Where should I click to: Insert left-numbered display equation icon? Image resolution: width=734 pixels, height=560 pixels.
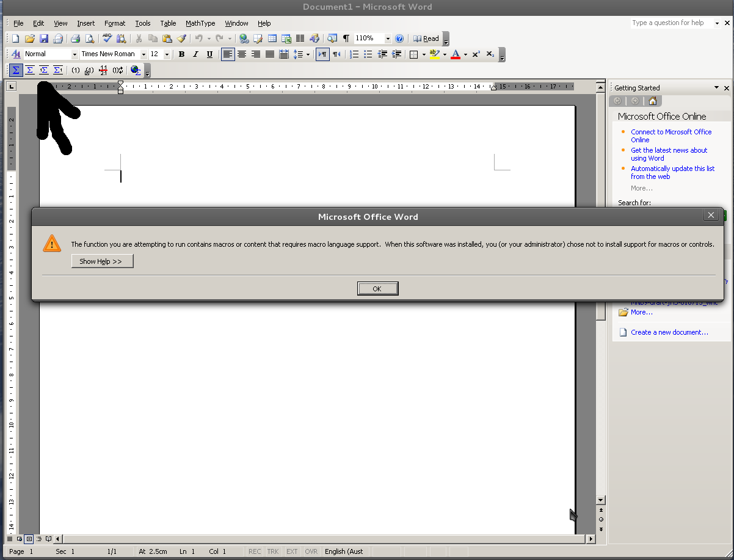click(44, 70)
